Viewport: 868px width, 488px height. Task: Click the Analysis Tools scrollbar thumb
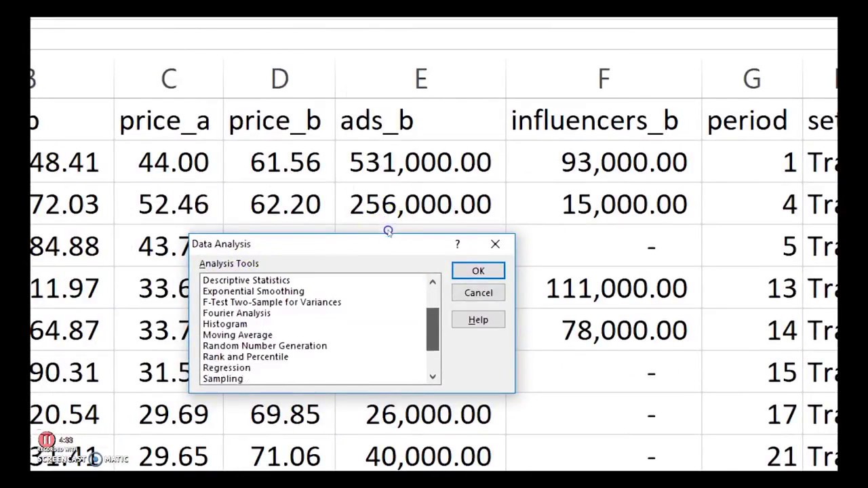(x=433, y=329)
